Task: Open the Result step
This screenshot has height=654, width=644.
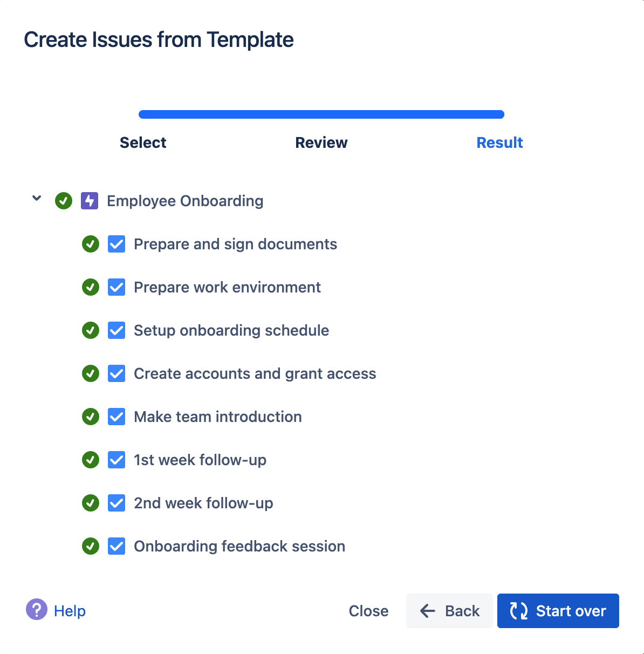Action: (x=499, y=142)
